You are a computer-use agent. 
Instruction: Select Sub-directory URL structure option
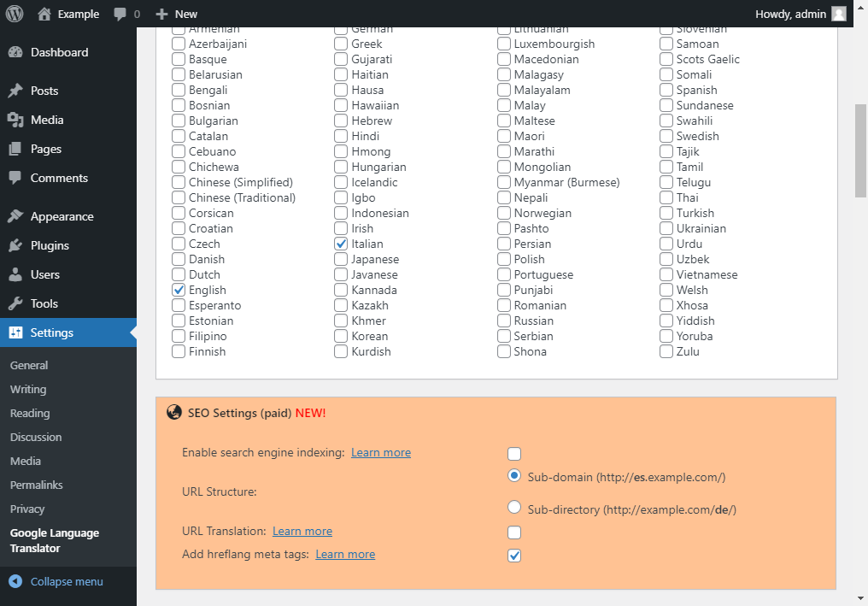coord(514,508)
